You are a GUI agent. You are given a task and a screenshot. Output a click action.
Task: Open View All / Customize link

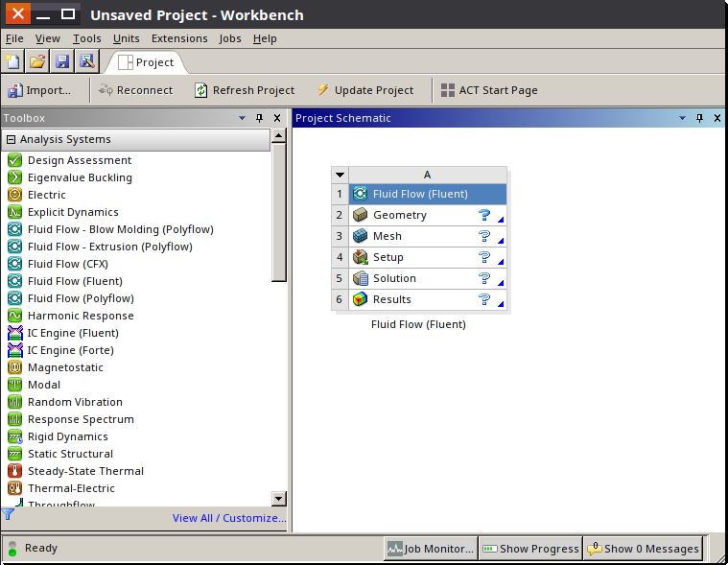pos(229,518)
